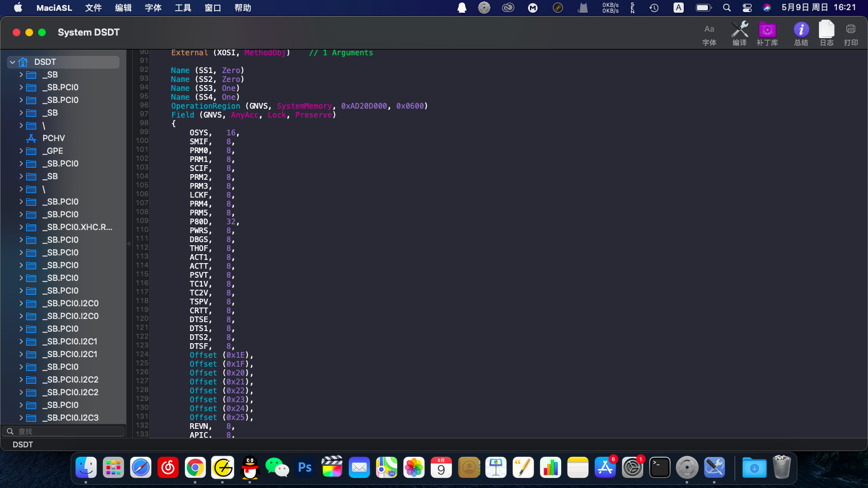Collapse the DSDT root tree node
The height and width of the screenshot is (488, 868).
(12, 62)
